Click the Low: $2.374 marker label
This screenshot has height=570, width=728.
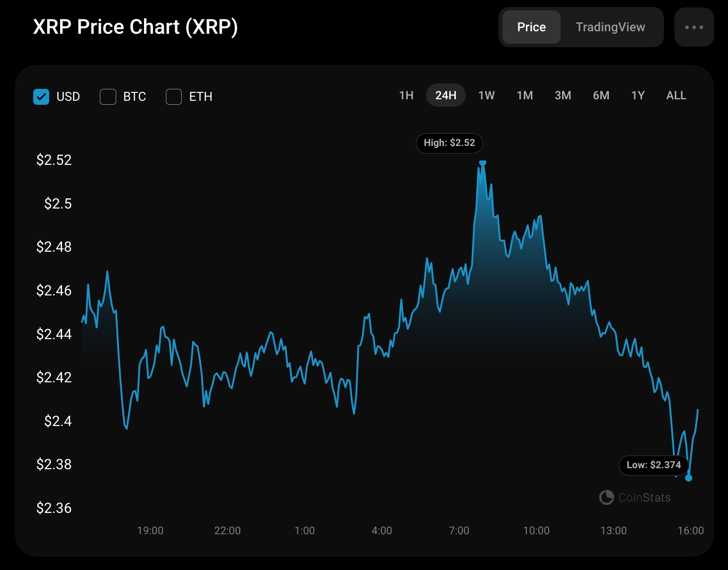654,465
